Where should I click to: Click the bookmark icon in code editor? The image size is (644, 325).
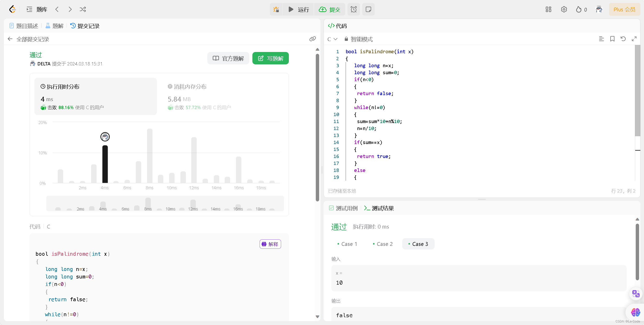click(612, 39)
